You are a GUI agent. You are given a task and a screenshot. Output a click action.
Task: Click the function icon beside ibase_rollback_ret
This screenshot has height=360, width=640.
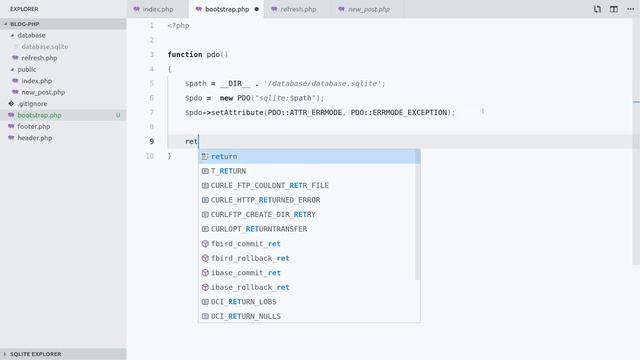click(205, 287)
